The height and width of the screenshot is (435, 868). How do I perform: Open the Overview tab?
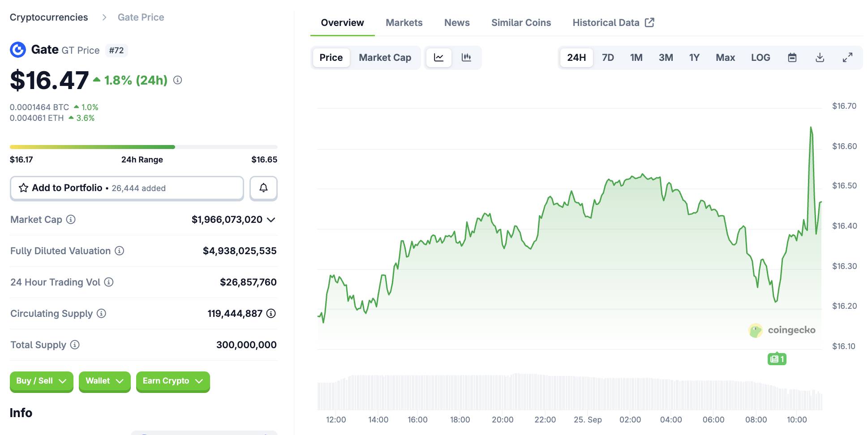pyautogui.click(x=343, y=22)
